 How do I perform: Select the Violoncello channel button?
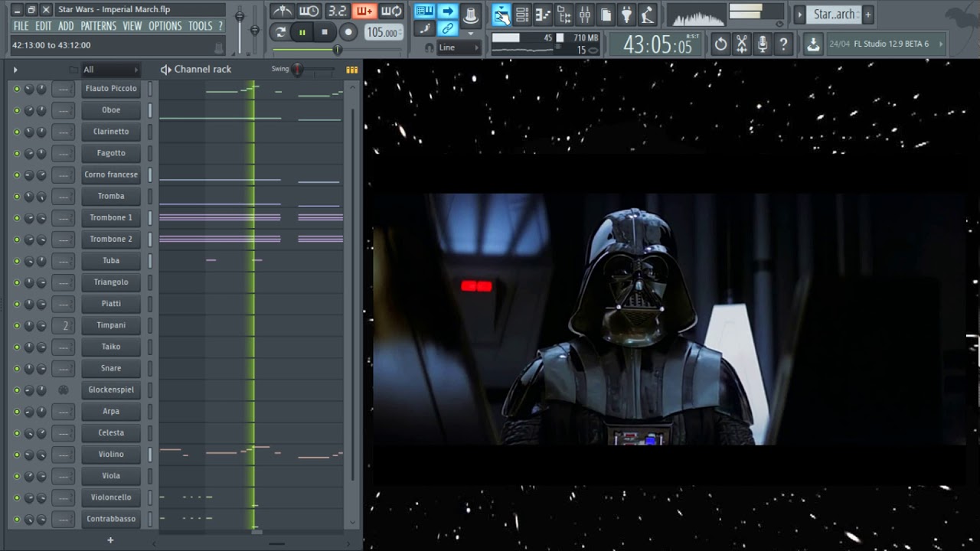point(111,497)
